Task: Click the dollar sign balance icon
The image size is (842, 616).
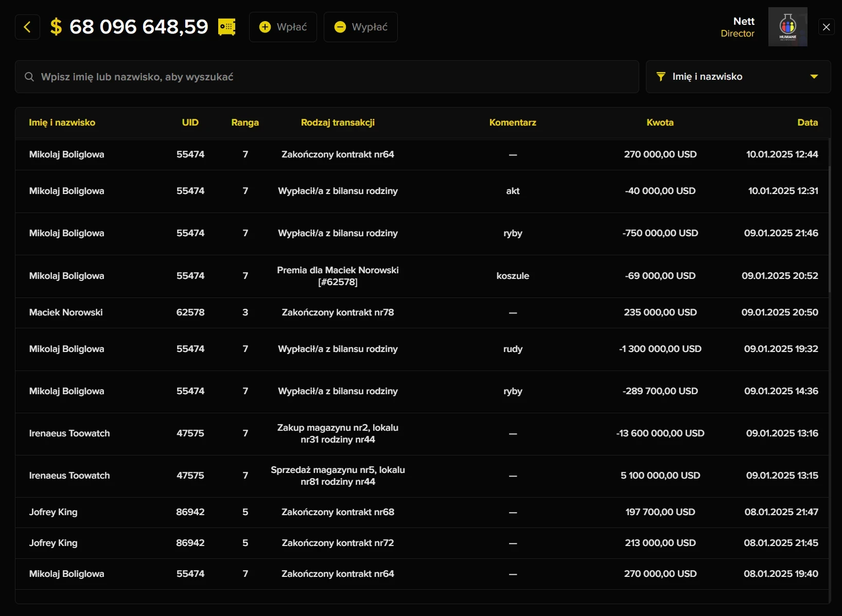Action: pos(56,27)
